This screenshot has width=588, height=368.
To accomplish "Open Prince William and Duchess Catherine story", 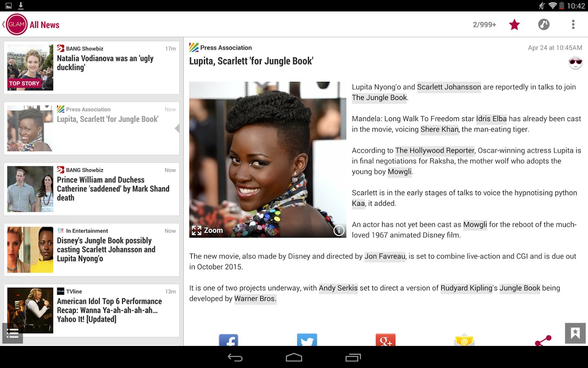I will 92,189.
